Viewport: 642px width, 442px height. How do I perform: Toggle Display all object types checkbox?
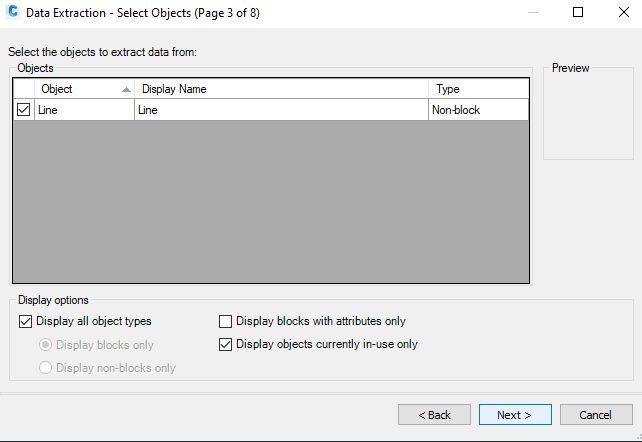(26, 321)
